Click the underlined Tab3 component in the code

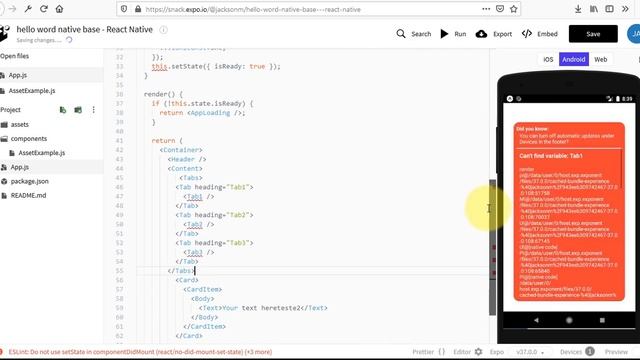coord(194,252)
